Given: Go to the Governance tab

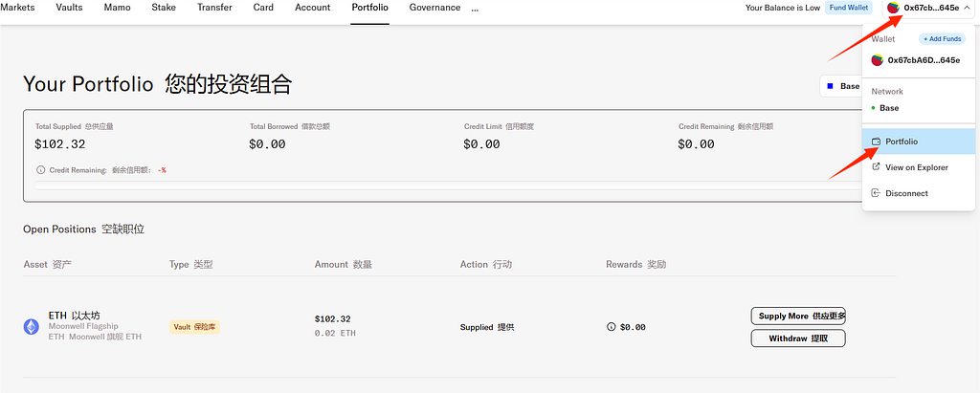Looking at the screenshot, I should click(434, 8).
